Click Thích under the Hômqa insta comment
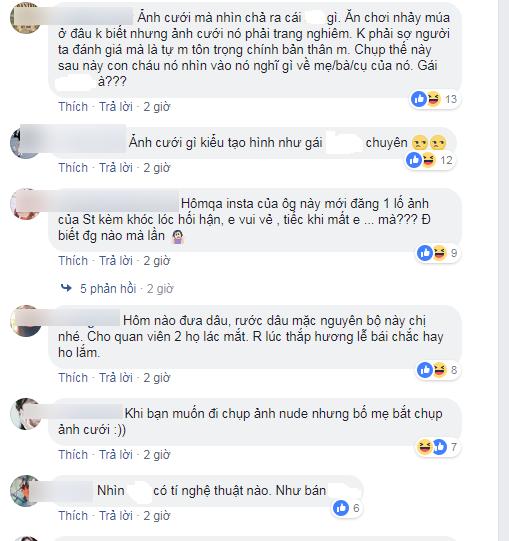This screenshot has width=509, height=541. 73,260
